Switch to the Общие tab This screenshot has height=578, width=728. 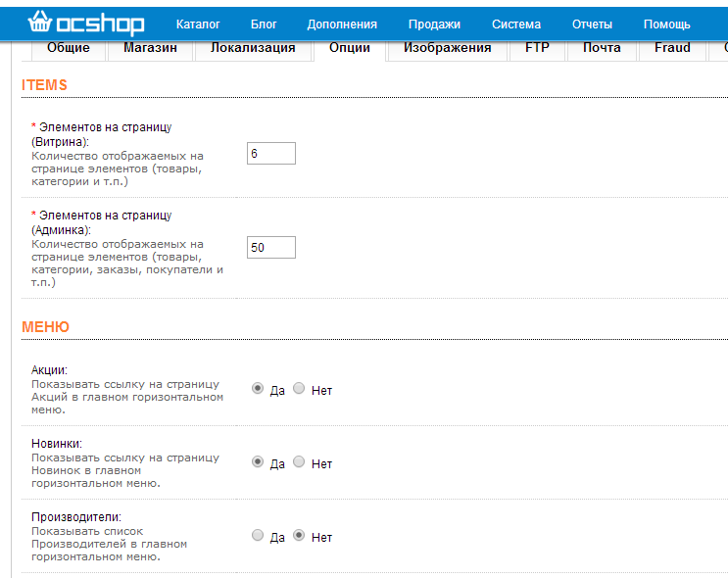[69, 48]
